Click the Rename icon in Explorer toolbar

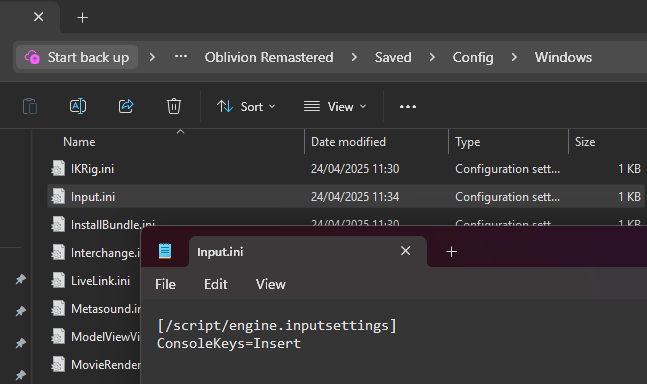pos(78,106)
